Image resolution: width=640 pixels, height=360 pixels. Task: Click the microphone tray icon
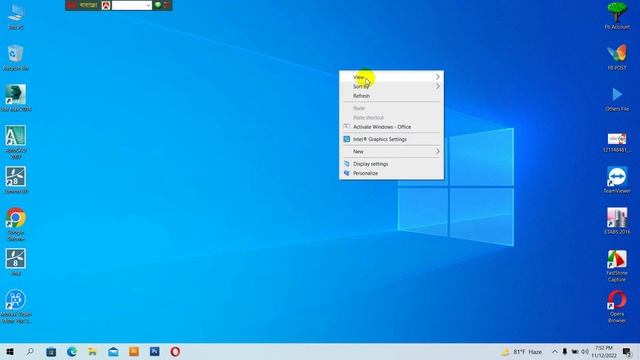(565, 351)
